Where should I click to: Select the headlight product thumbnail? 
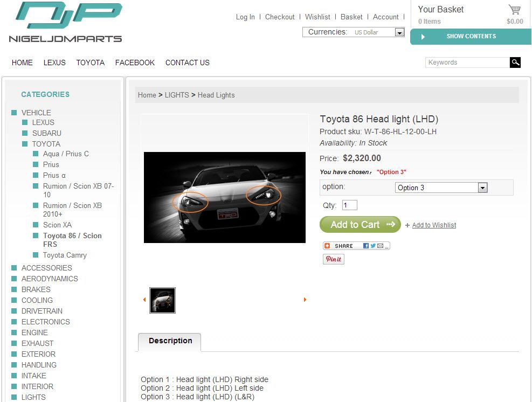pyautogui.click(x=162, y=300)
